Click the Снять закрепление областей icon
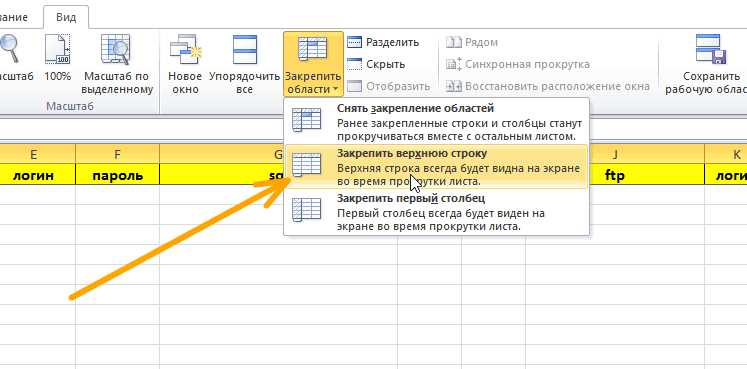 (307, 120)
